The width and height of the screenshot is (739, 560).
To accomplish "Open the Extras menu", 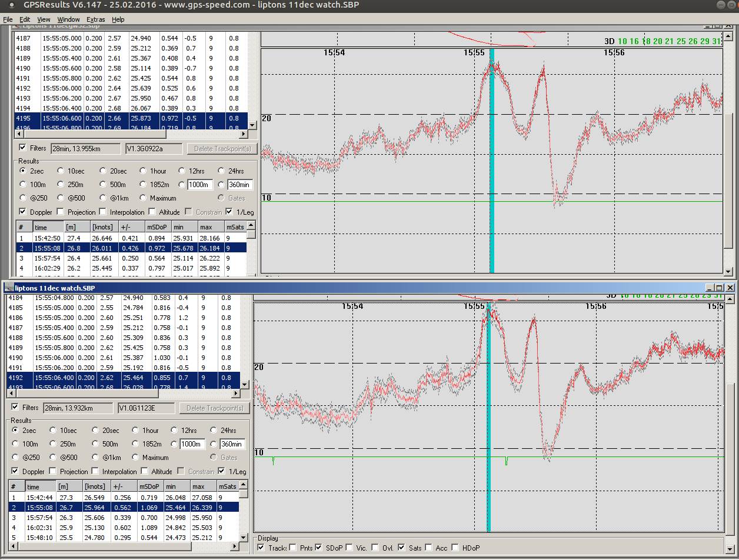I will pyautogui.click(x=95, y=19).
